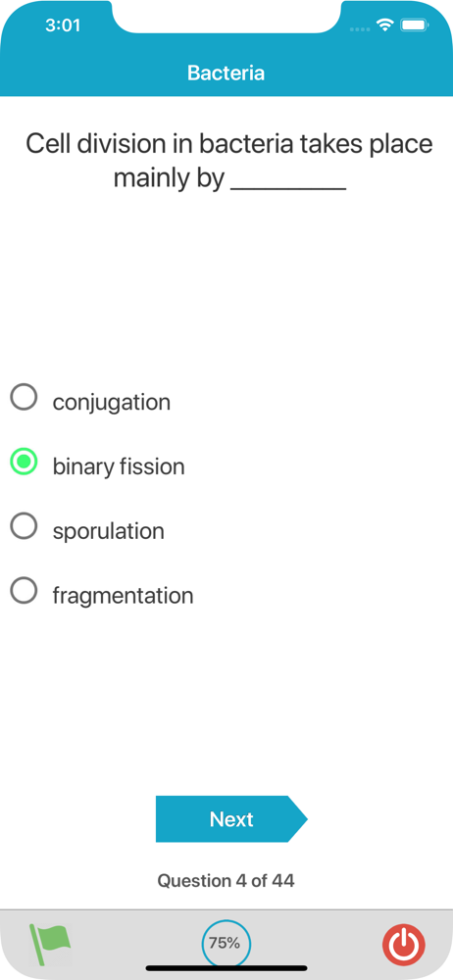The image size is (453, 980).
Task: Tap the 'conjugation' answer text
Action: click(x=112, y=403)
